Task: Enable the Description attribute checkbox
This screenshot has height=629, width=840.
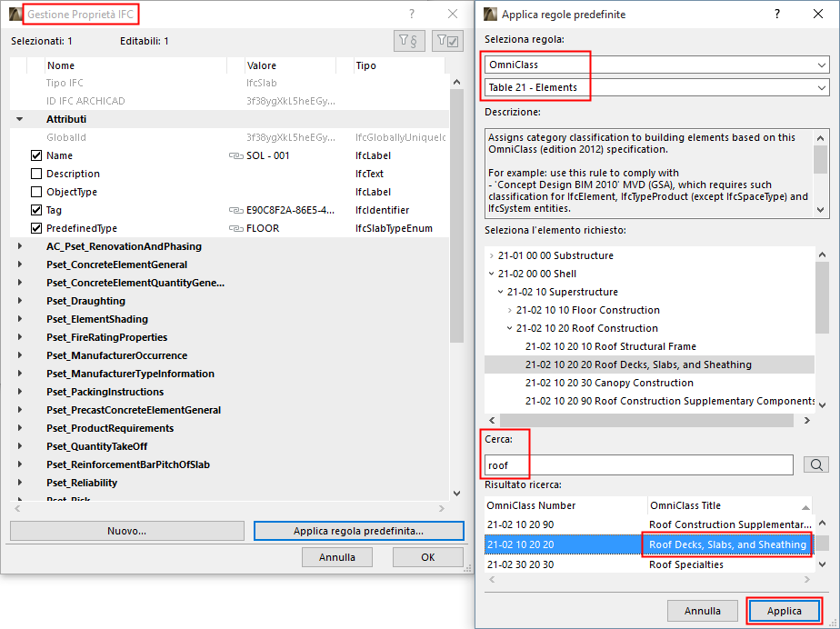Action: coord(36,174)
